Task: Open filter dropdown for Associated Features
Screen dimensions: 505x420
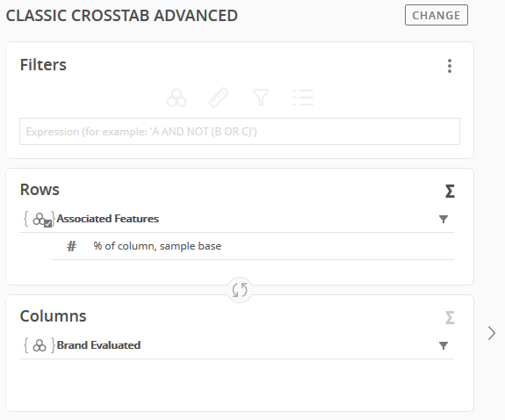Action: [x=444, y=219]
